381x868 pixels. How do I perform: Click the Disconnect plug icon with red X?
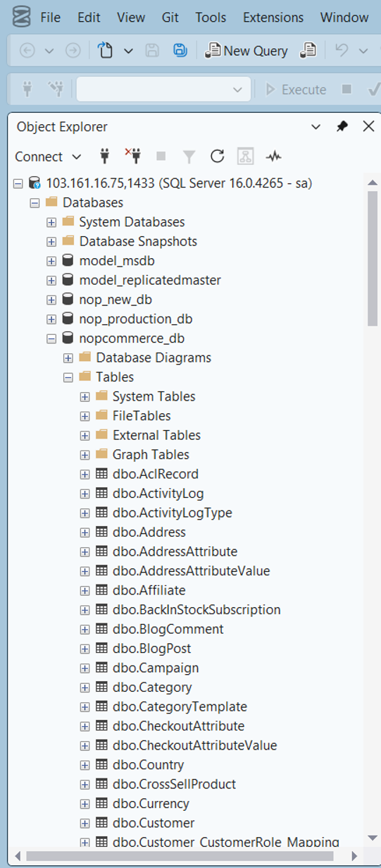[x=132, y=156]
